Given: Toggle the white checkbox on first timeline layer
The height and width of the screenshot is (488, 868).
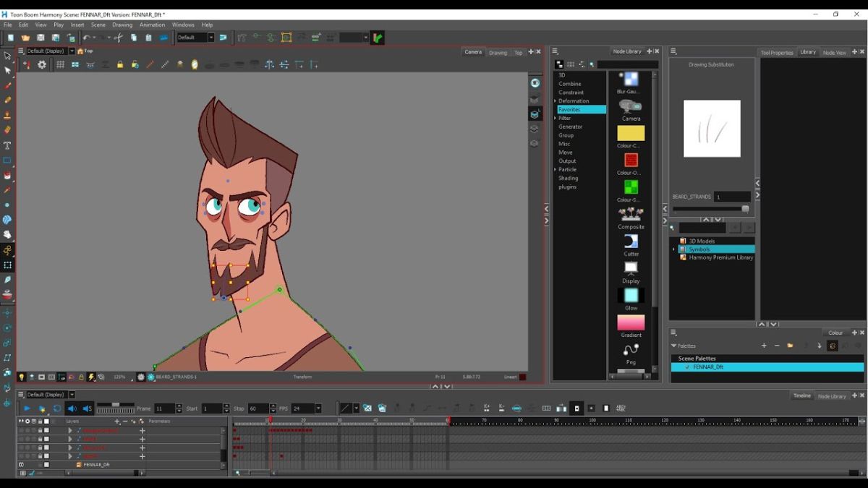Looking at the screenshot, I should [46, 430].
